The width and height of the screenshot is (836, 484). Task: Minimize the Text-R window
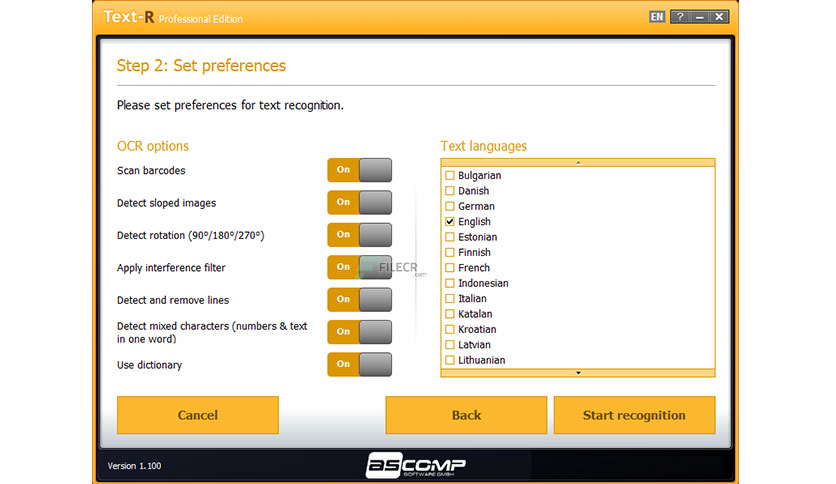pos(700,17)
